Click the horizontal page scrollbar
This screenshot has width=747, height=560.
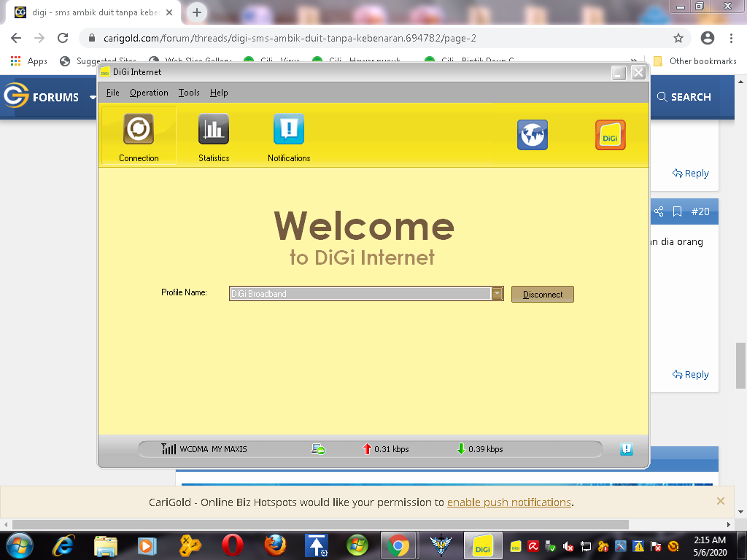[x=320, y=524]
